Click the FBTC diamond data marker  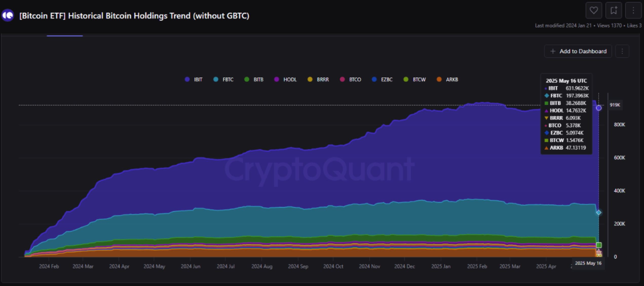point(599,212)
